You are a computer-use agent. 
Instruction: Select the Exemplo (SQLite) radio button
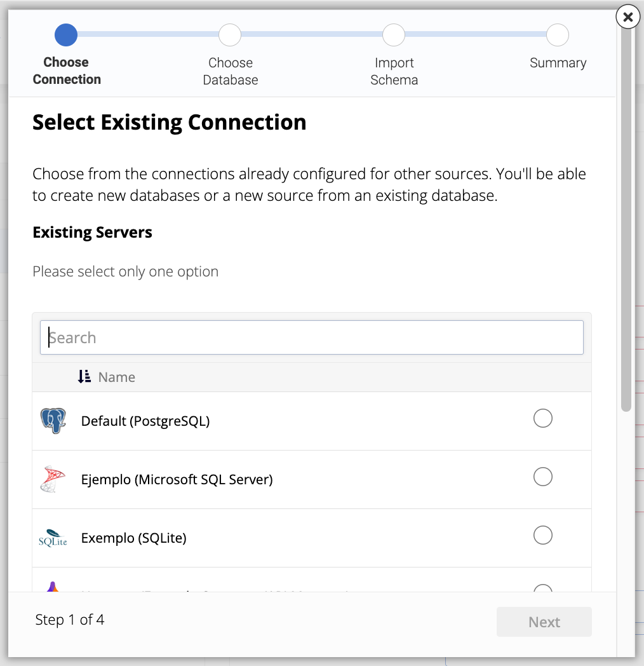click(543, 535)
